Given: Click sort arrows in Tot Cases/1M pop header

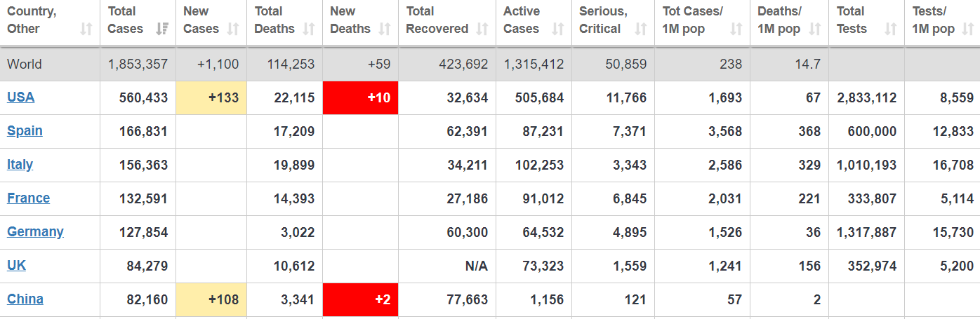Looking at the screenshot, I should pyautogui.click(x=736, y=29).
